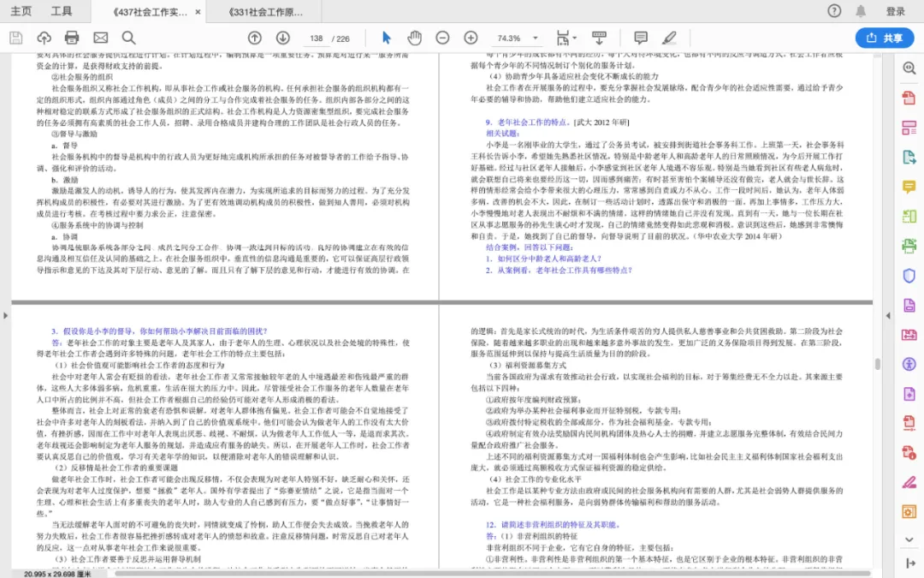Click the heading '9. 老年社会工作的特点'
The image size is (924, 578).
click(x=527, y=122)
